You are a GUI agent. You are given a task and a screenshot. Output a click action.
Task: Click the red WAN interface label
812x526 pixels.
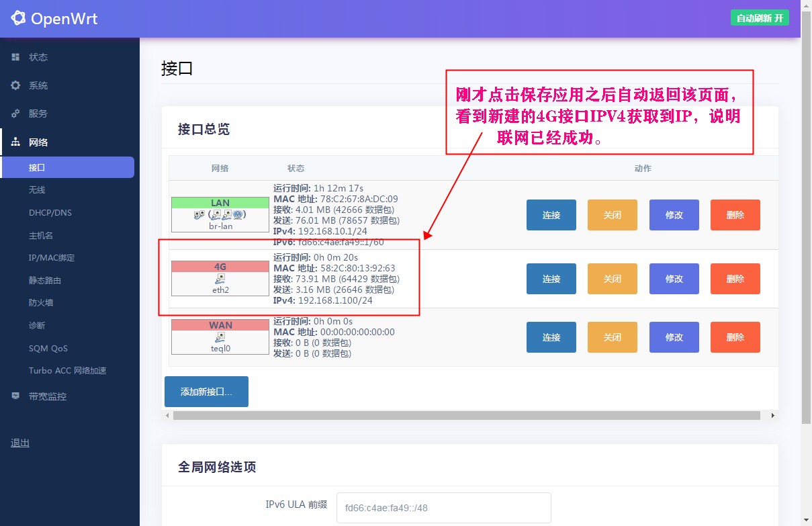pyautogui.click(x=220, y=325)
